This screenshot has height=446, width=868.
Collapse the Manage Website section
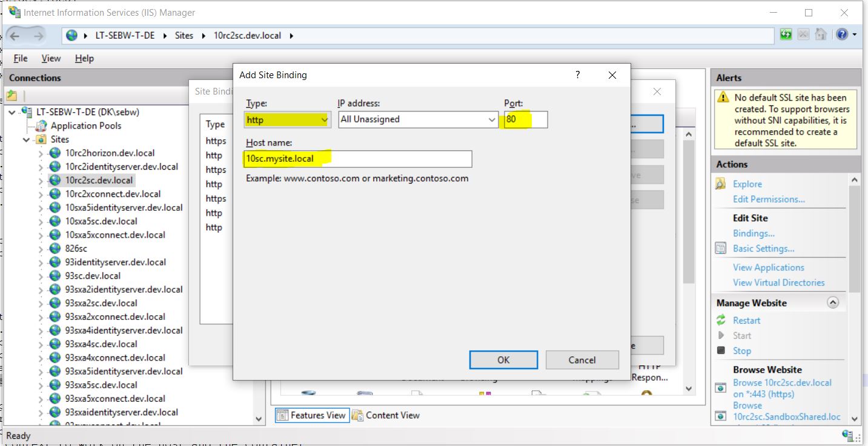point(833,303)
